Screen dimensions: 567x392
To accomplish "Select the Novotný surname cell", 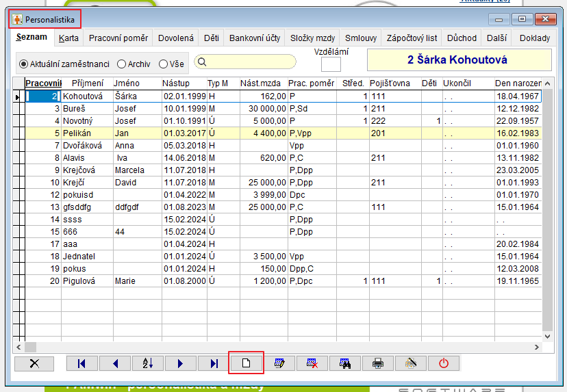I will [x=87, y=121].
